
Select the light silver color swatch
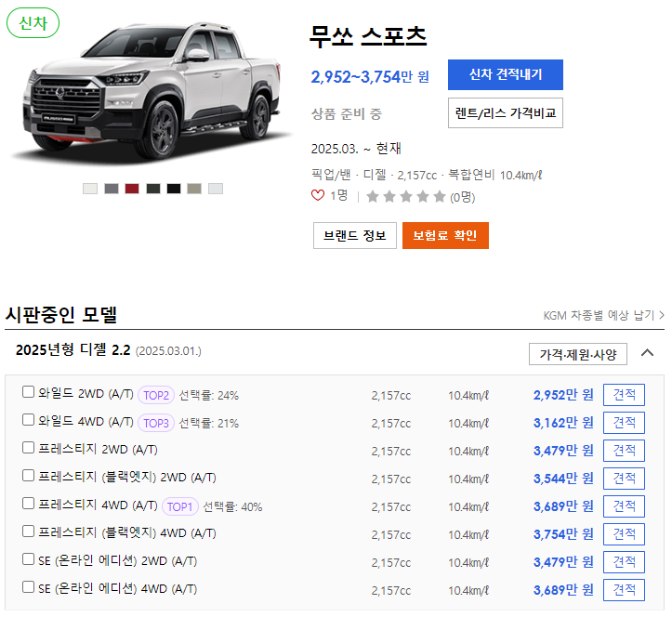coord(216,189)
